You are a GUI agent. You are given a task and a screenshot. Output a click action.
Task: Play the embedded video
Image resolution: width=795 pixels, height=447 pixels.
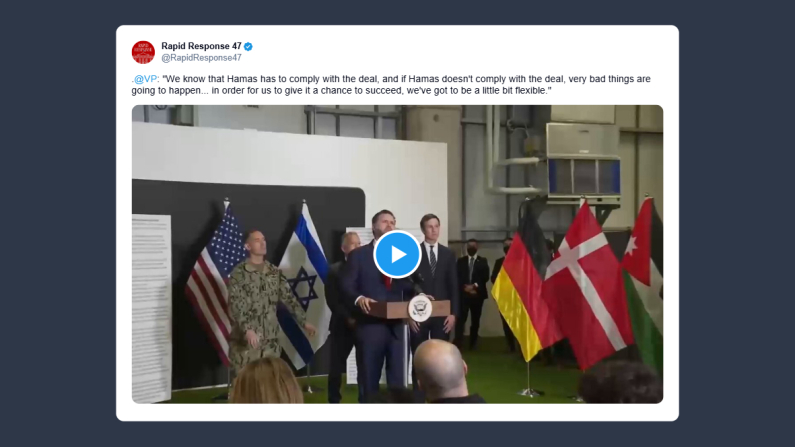398,254
